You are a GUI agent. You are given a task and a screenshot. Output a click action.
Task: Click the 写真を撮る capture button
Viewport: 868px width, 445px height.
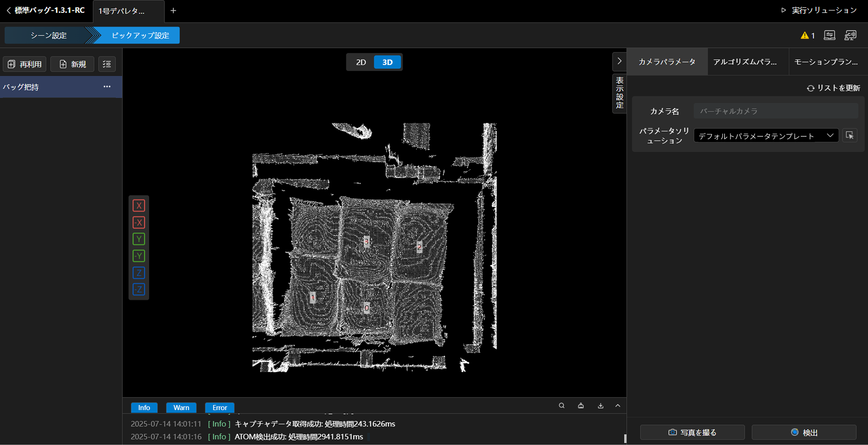click(x=692, y=433)
